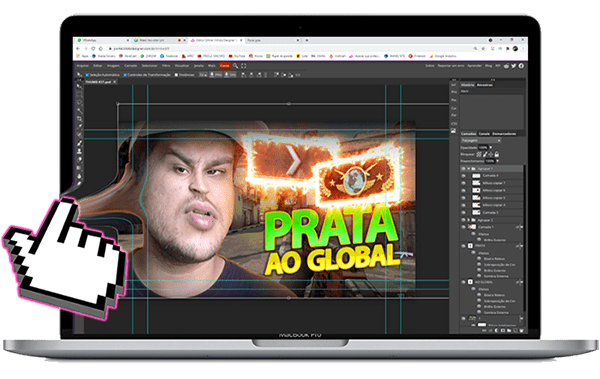This screenshot has height=379, width=600.
Task: Open the blend mode dropdown
Action: 481,140
